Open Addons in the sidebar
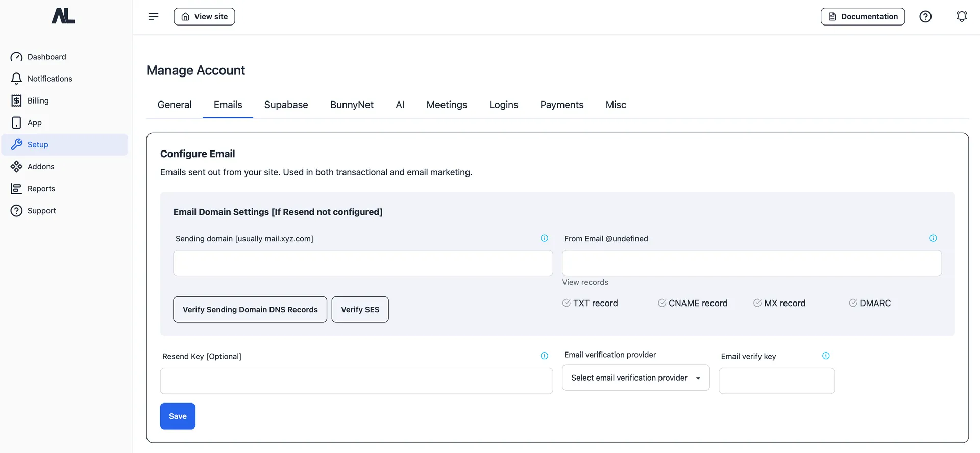The width and height of the screenshot is (980, 453). [65, 166]
